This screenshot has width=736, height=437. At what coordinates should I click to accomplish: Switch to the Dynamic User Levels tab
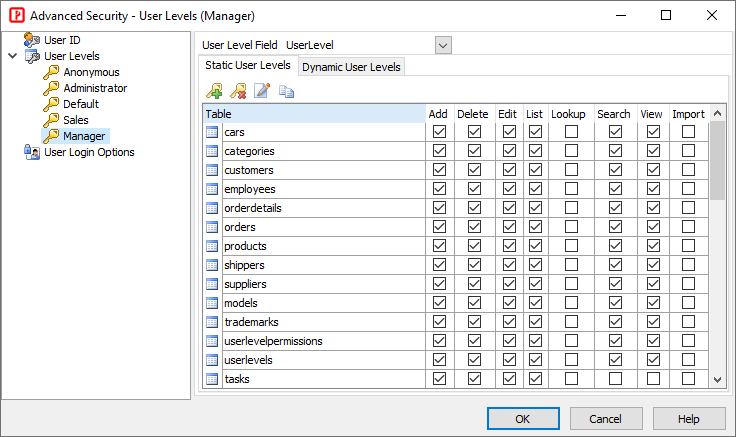tap(351, 67)
